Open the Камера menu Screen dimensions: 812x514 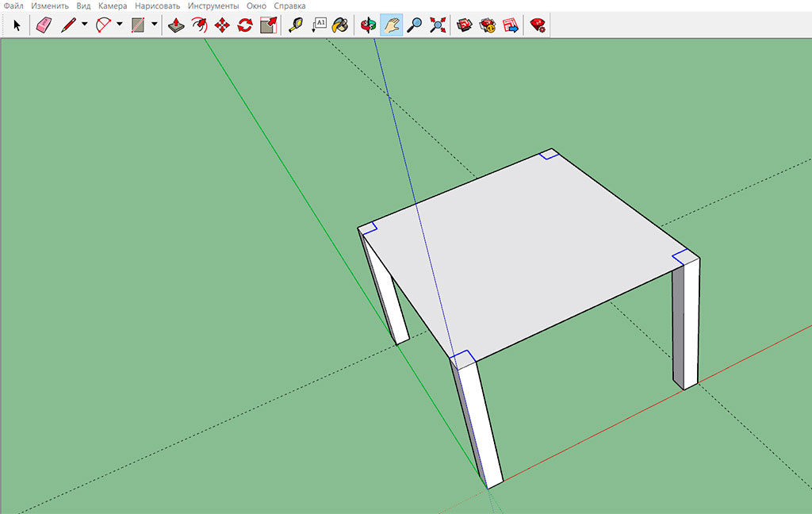coord(113,6)
